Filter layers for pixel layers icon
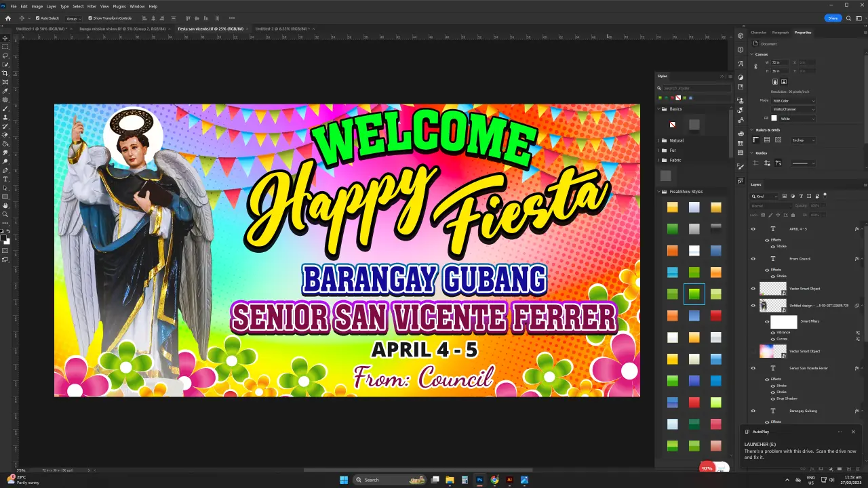Image resolution: width=868 pixels, height=488 pixels. [786, 197]
